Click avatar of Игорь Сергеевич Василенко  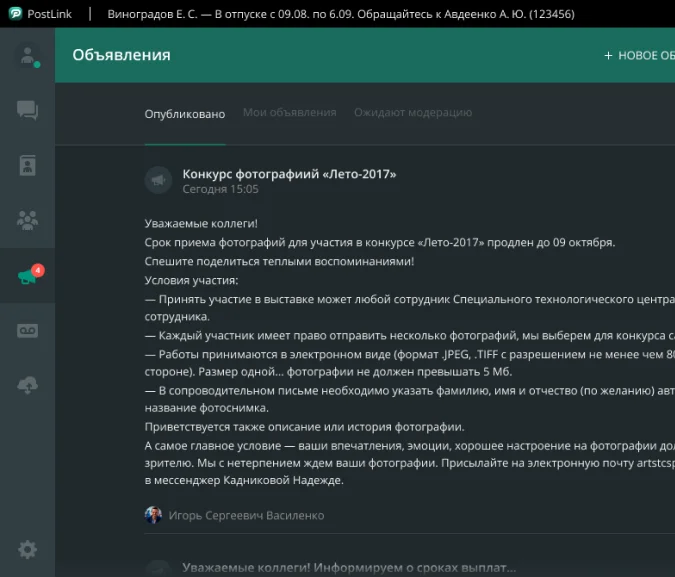(154, 516)
